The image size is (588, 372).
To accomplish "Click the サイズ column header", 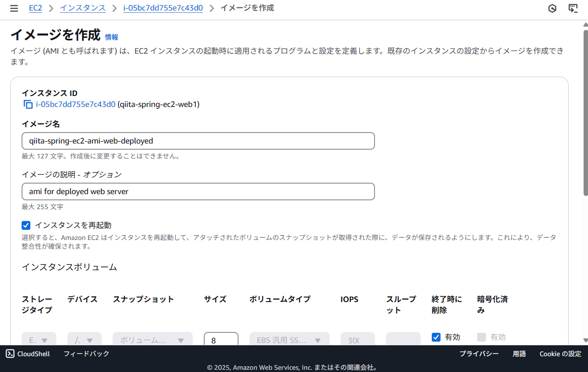I will pos(215,299).
